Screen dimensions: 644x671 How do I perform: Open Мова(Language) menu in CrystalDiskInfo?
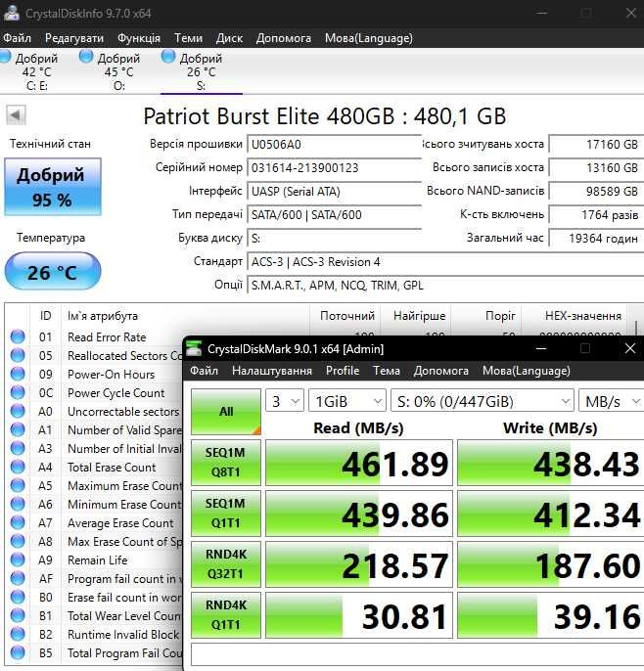369,38
